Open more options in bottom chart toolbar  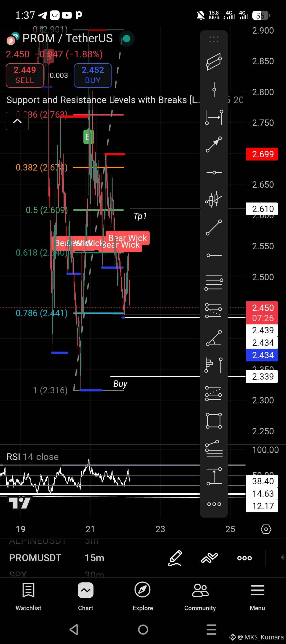244,558
